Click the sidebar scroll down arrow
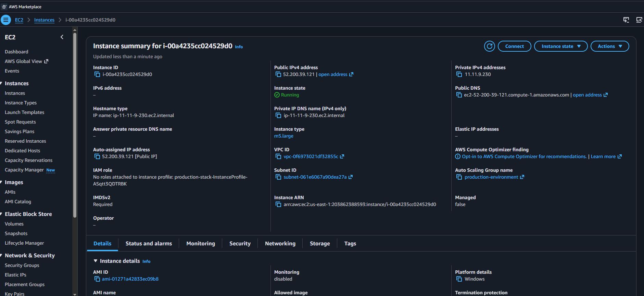The width and height of the screenshot is (644, 296). tap(75, 294)
